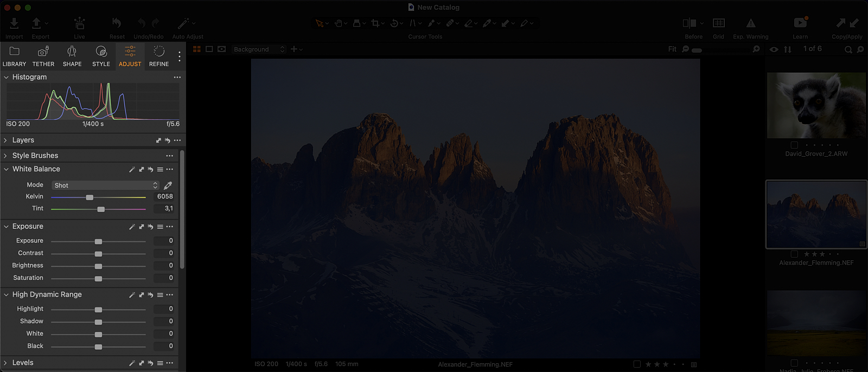Image resolution: width=868 pixels, height=372 pixels.
Task: Switch to the Library tool tab
Action: (15, 56)
